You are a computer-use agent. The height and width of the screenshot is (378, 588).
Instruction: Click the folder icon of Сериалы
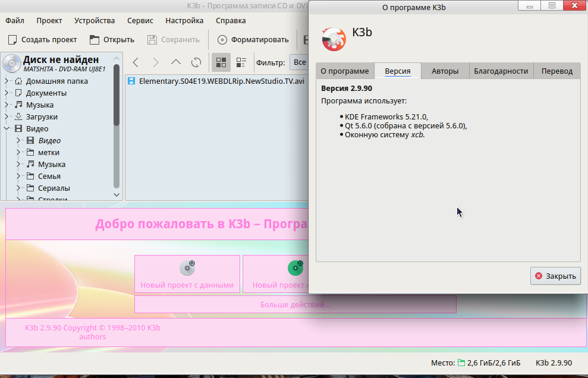click(x=30, y=188)
